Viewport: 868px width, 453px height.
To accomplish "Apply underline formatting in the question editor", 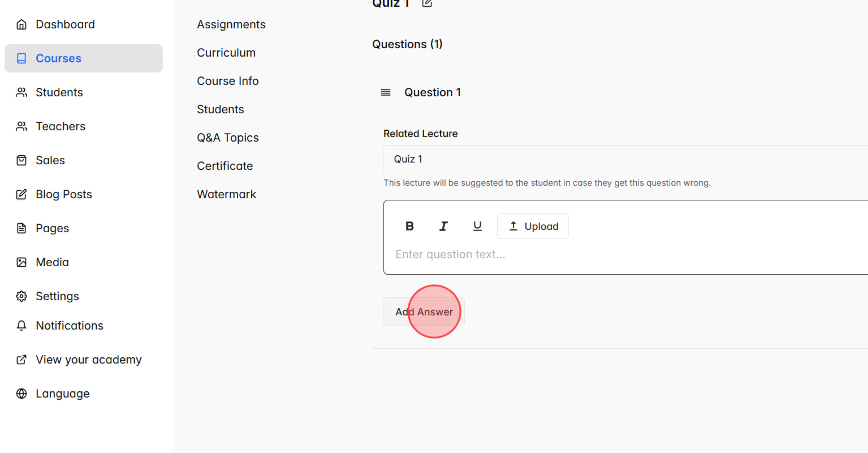I will (x=478, y=226).
